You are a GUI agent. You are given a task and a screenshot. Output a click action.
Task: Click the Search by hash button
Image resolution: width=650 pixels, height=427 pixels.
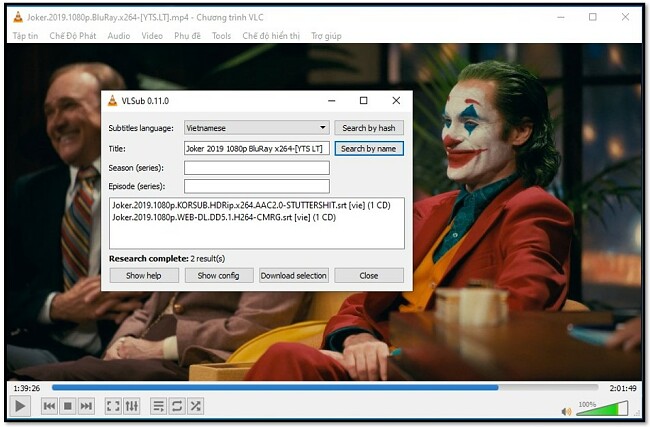click(x=369, y=128)
